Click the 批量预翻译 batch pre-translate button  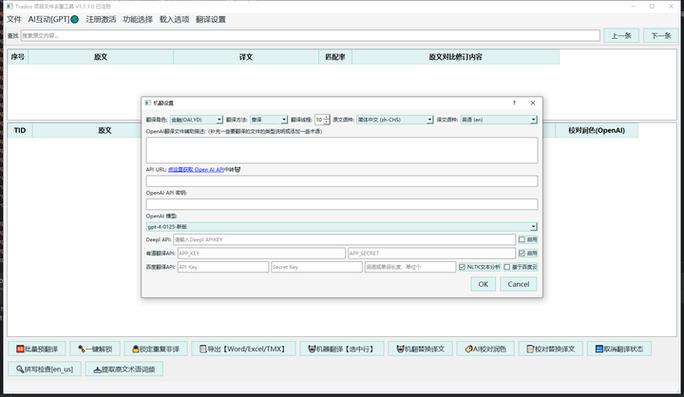(x=37, y=349)
